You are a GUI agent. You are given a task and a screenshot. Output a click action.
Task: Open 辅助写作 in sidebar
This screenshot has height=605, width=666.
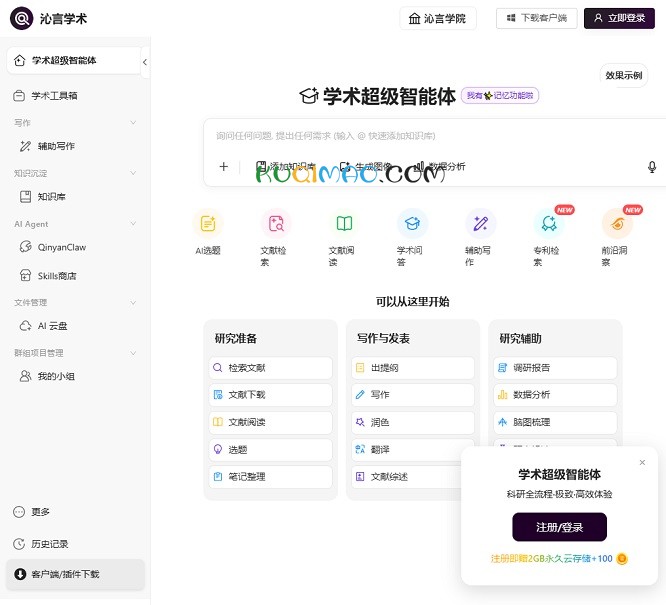[47, 146]
